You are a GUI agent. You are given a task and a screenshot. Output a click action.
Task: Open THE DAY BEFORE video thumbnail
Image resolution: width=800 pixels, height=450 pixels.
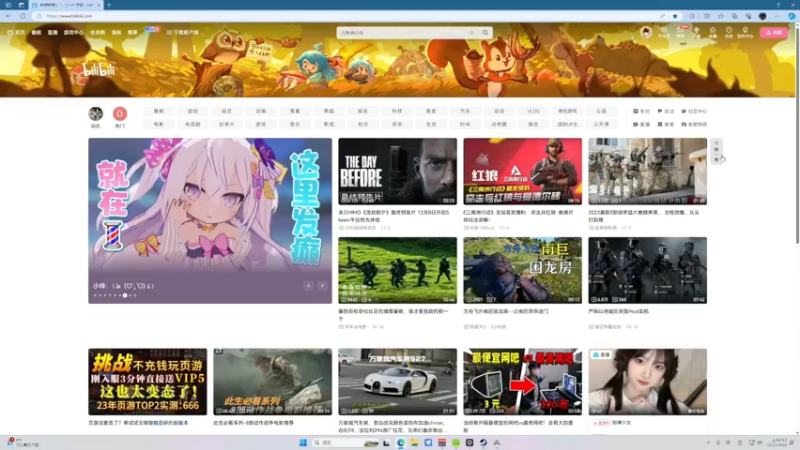point(397,171)
